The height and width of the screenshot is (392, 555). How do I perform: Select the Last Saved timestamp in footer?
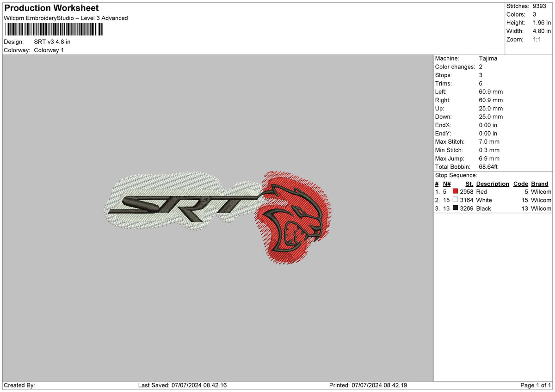coord(182,385)
